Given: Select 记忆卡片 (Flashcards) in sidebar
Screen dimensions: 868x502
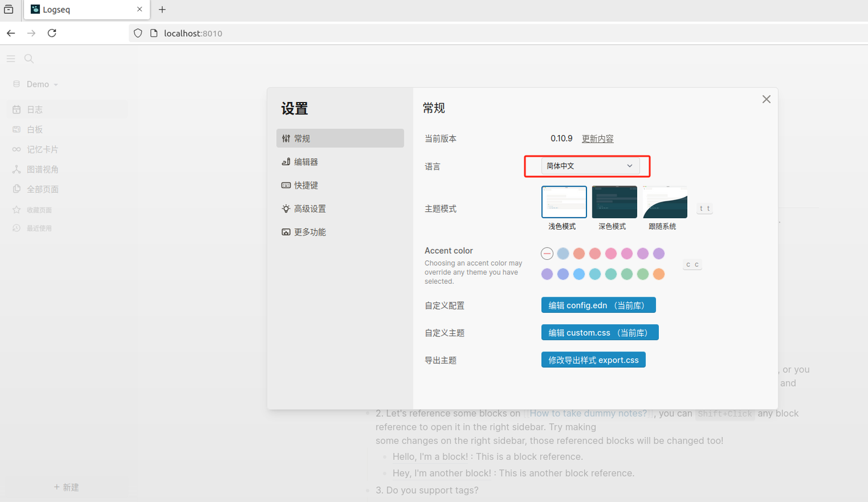Looking at the screenshot, I should click(42, 149).
